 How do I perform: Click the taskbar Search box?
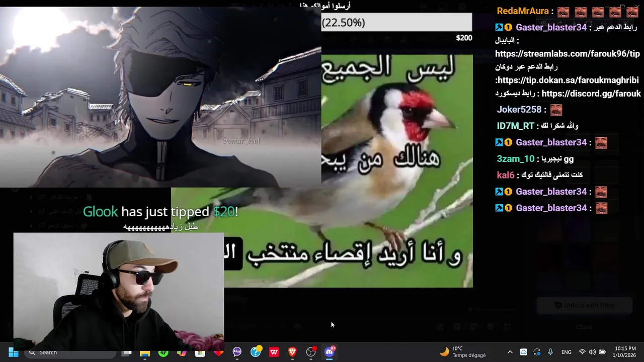[70, 352]
